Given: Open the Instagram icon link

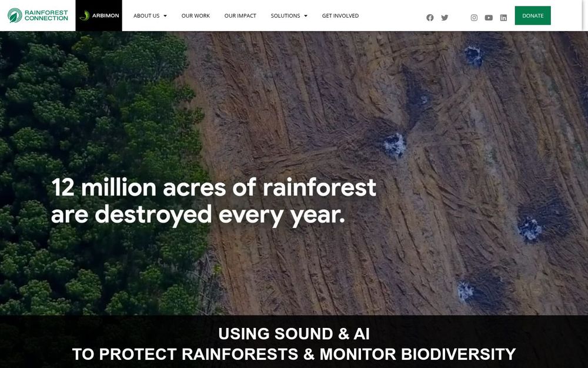Looking at the screenshot, I should (x=474, y=18).
